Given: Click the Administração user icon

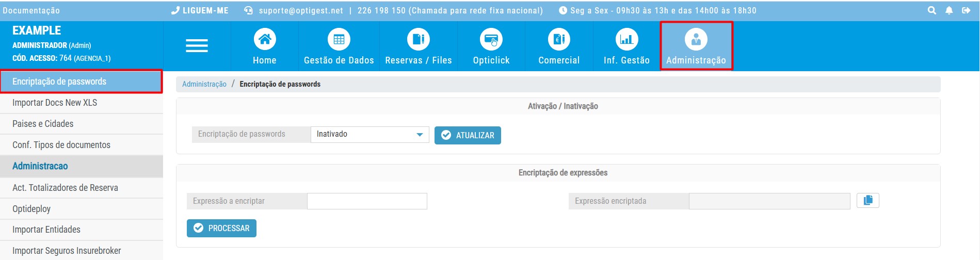Looking at the screenshot, I should coord(696,40).
